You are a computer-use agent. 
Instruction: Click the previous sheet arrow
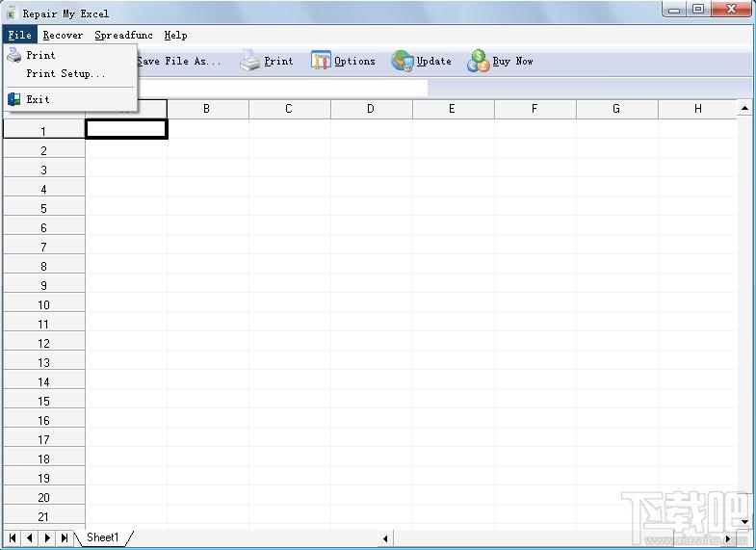pos(30,537)
